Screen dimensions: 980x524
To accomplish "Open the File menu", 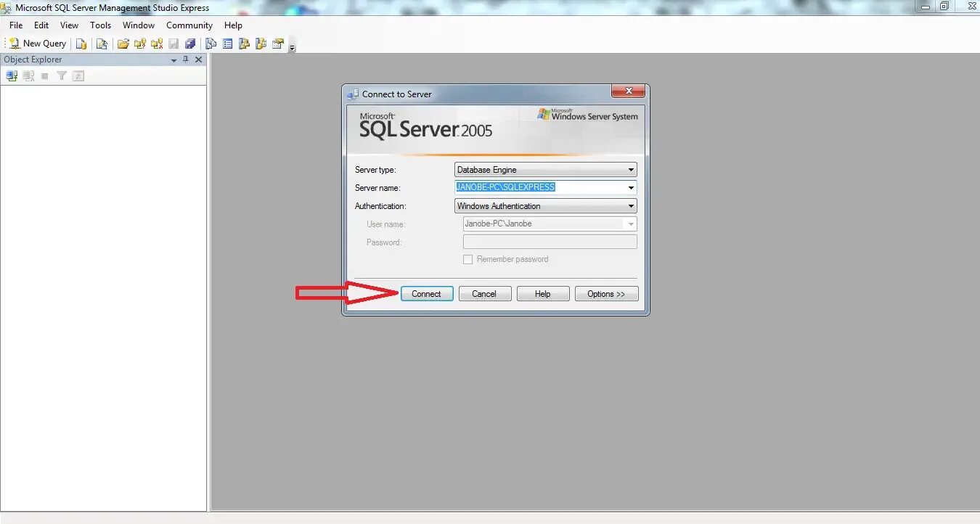I will (x=16, y=25).
